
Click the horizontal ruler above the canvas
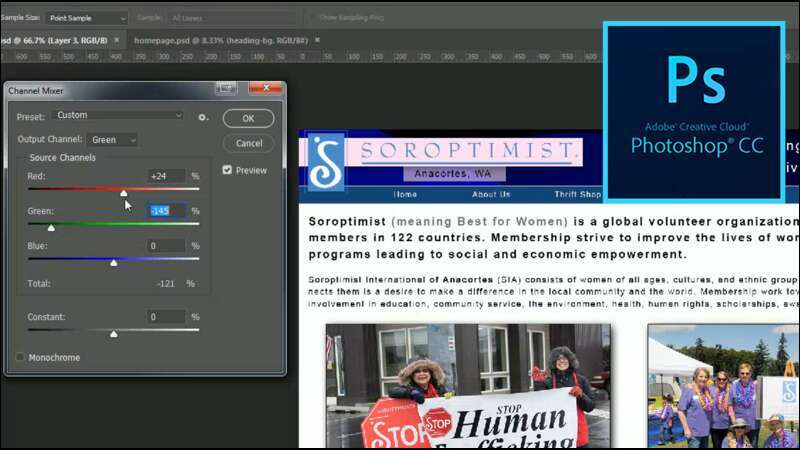(x=301, y=57)
